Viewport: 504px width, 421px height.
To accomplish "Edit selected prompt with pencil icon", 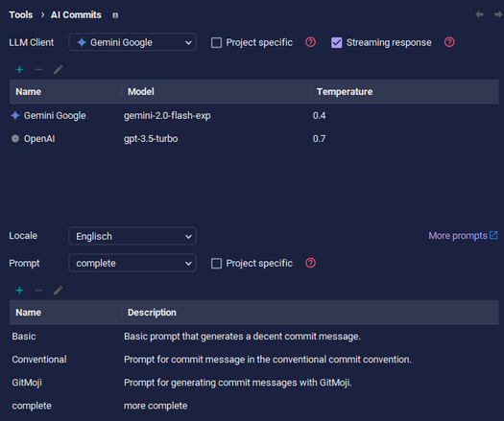I will tap(59, 291).
